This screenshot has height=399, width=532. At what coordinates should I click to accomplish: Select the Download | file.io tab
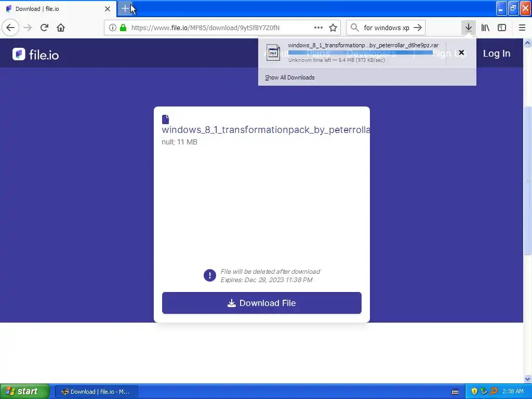pos(58,9)
